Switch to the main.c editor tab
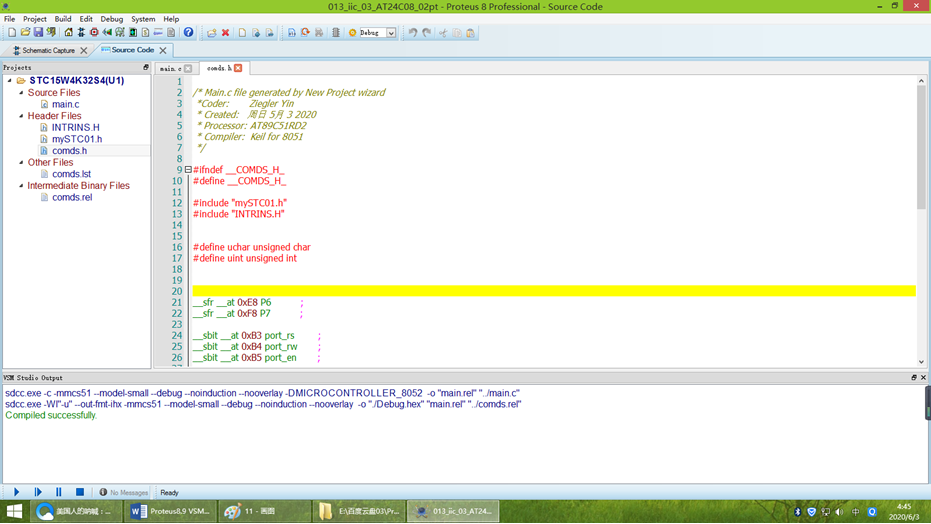Screen dimensions: 931x524 (x=170, y=69)
